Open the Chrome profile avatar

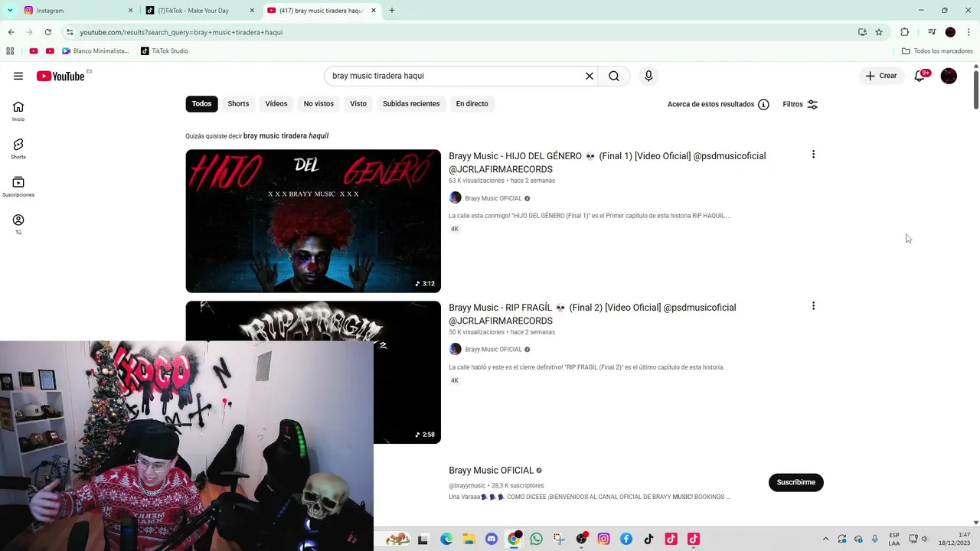950,32
